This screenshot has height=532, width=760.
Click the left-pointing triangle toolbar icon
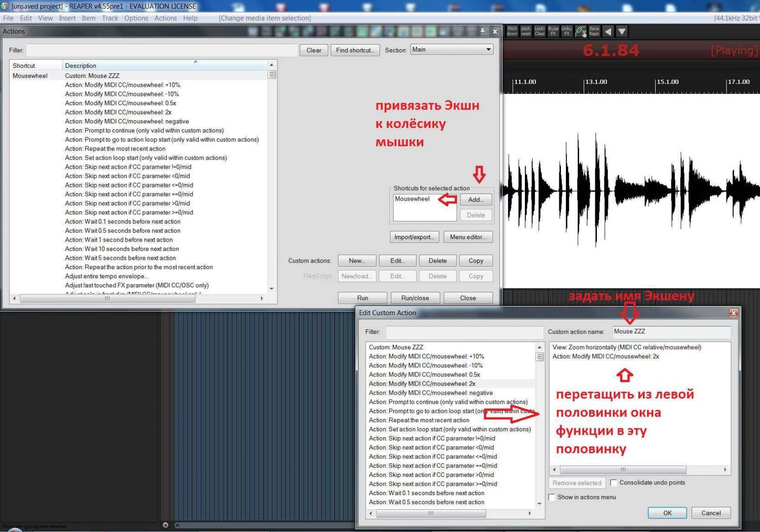tap(608, 31)
